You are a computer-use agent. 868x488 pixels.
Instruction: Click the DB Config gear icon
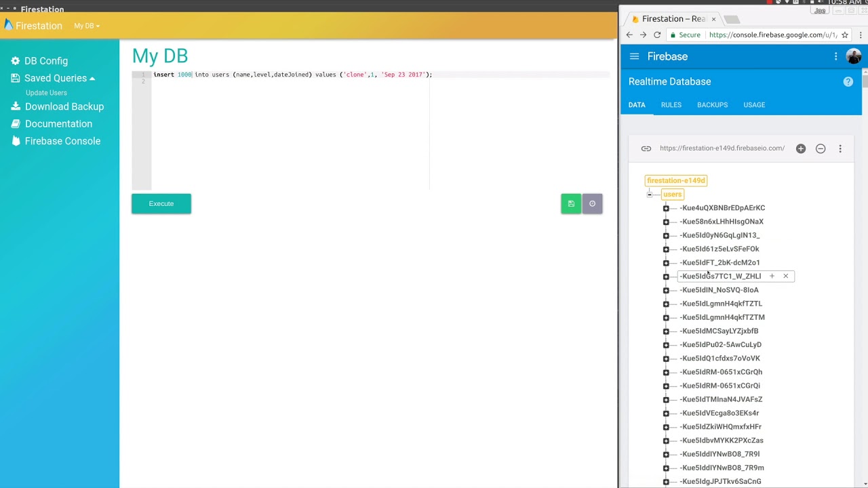(x=16, y=61)
